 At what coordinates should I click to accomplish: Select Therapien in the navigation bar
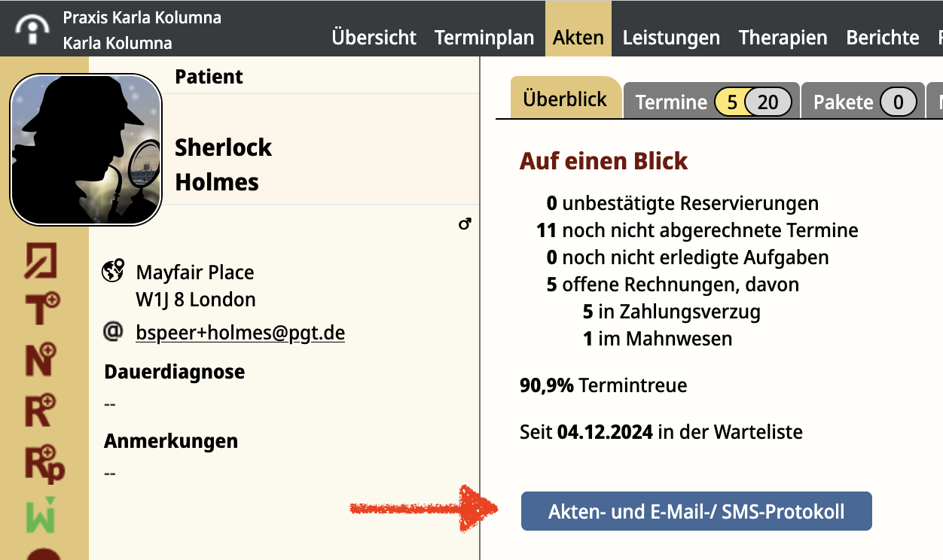[783, 38]
